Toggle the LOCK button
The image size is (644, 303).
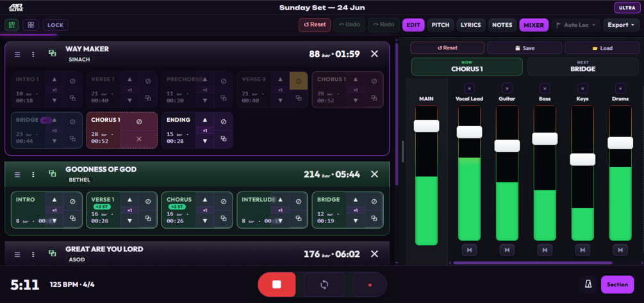(56, 25)
